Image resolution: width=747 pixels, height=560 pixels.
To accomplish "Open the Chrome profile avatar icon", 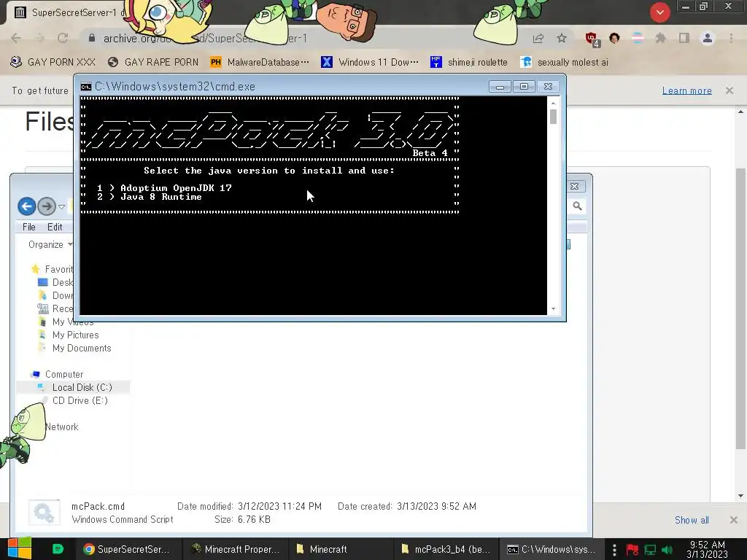I will (x=708, y=38).
